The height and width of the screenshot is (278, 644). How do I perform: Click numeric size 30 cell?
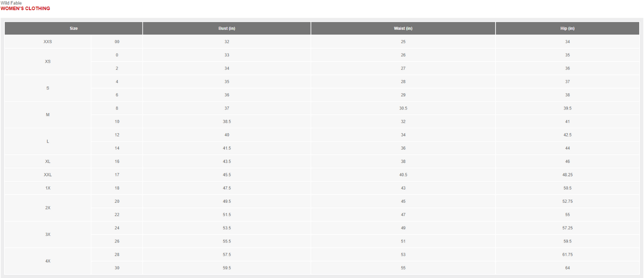click(117, 268)
